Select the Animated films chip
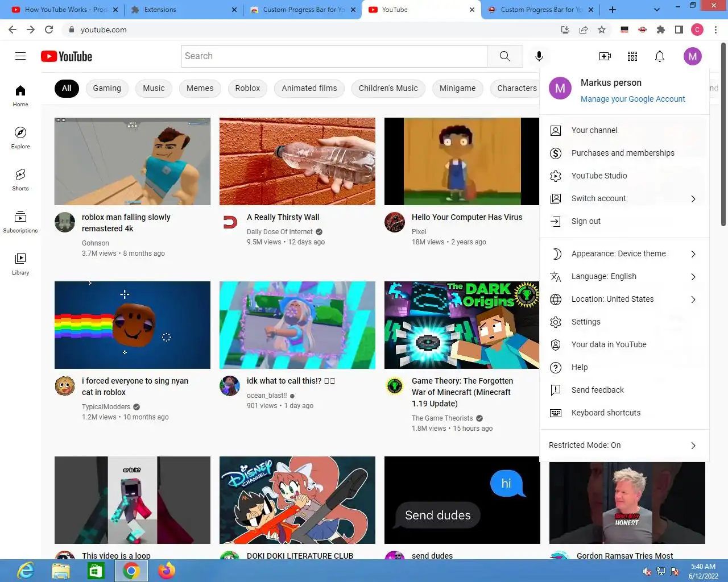The width and height of the screenshot is (728, 582). click(309, 88)
